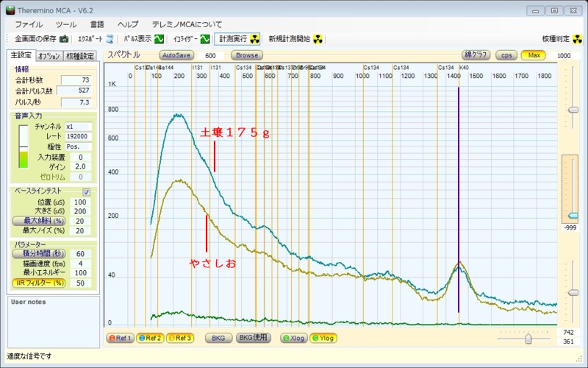Click the ゲイン field showing 2.0
588x368 pixels.
click(80, 167)
